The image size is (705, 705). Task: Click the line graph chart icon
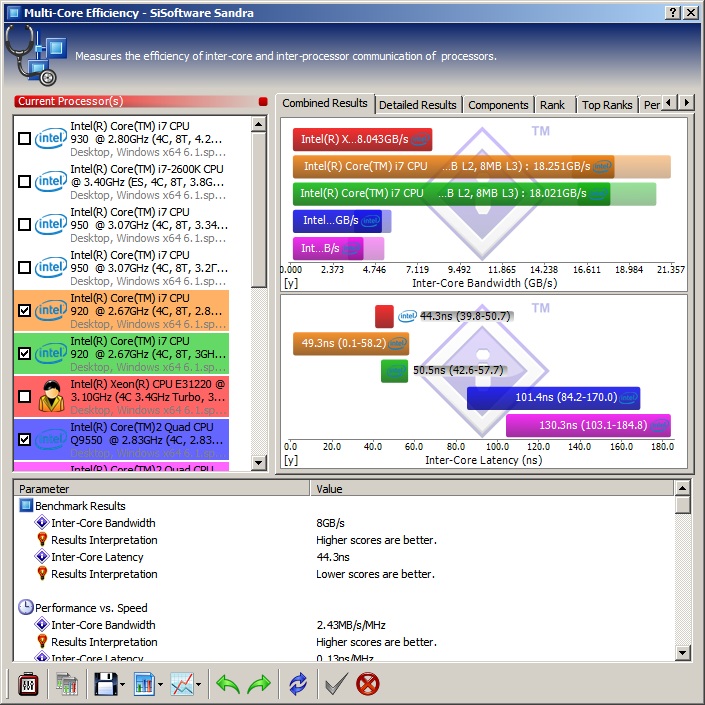tap(182, 684)
